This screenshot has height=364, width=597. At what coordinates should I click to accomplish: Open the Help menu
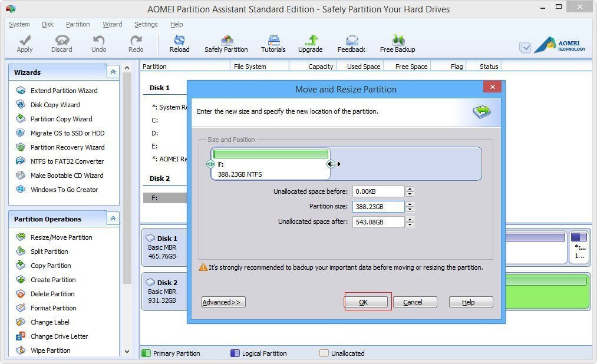pos(176,24)
